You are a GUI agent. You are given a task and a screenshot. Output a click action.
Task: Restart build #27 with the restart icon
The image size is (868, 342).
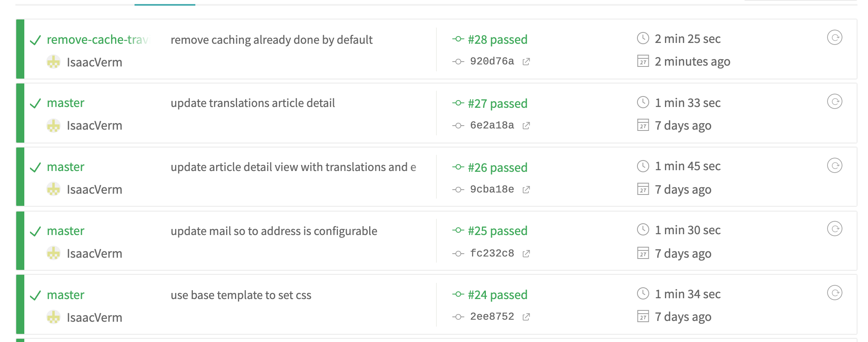click(x=834, y=101)
